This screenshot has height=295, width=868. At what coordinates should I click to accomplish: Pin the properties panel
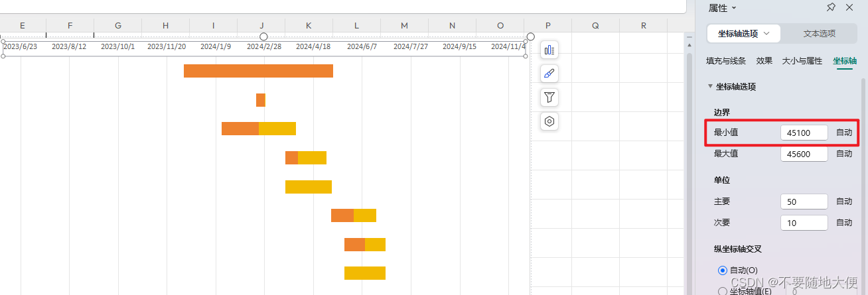coord(831,7)
